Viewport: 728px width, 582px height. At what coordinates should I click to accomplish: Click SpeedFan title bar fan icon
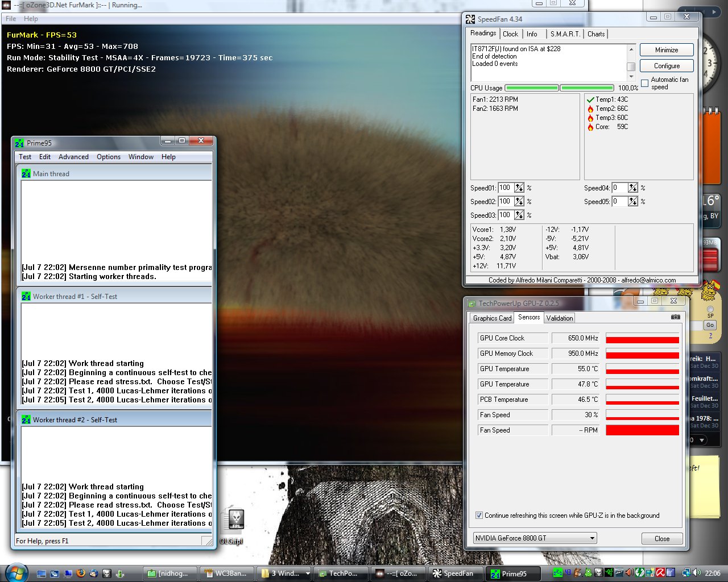(470, 19)
